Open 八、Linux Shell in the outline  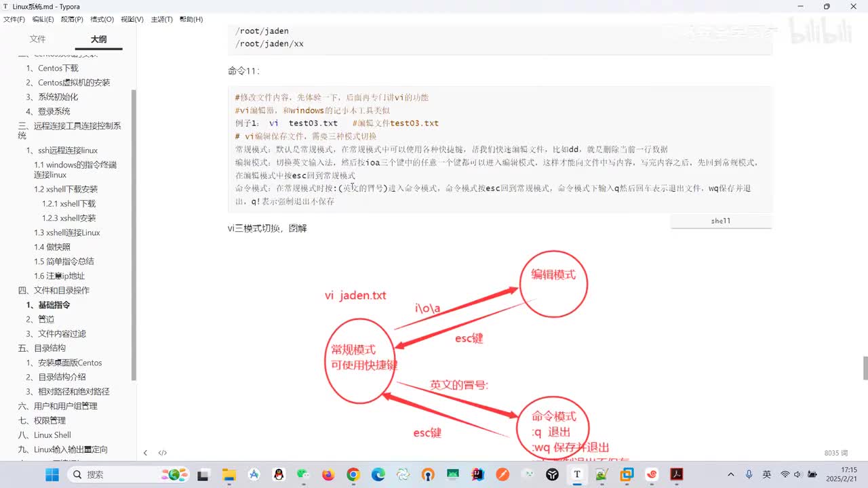(x=44, y=435)
